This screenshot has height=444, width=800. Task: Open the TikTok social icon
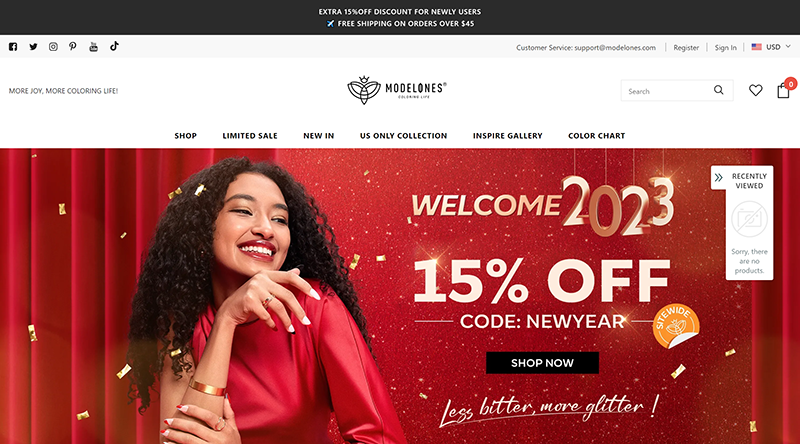[114, 46]
